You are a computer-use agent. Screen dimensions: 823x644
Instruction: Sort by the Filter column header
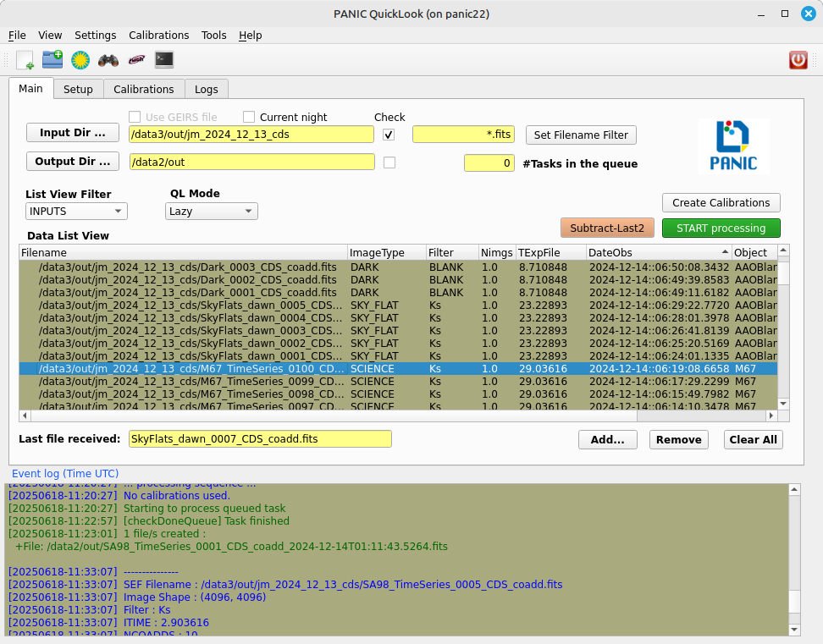coord(452,253)
